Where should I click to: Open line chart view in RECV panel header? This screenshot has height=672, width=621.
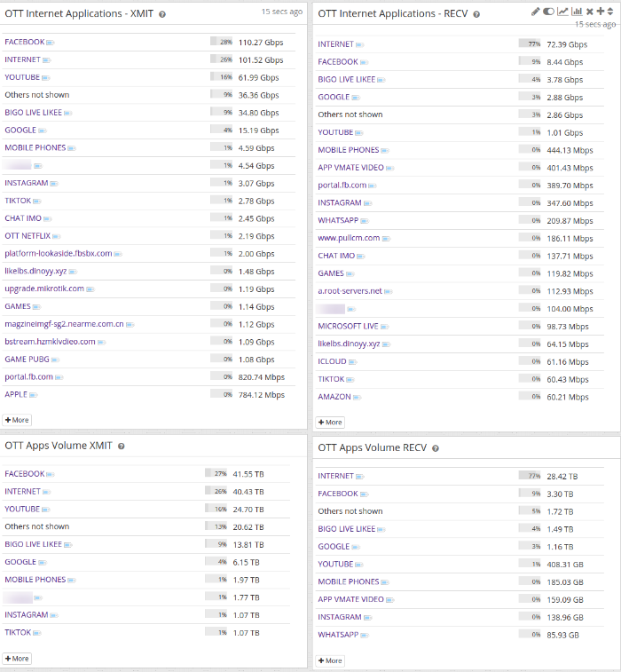point(562,12)
